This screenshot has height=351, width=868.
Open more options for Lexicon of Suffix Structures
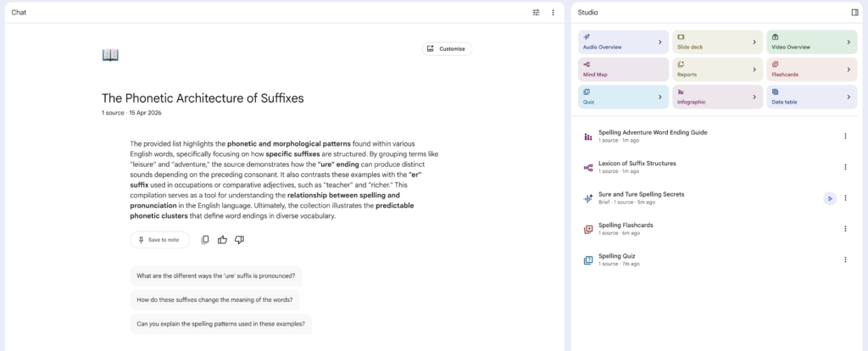845,167
